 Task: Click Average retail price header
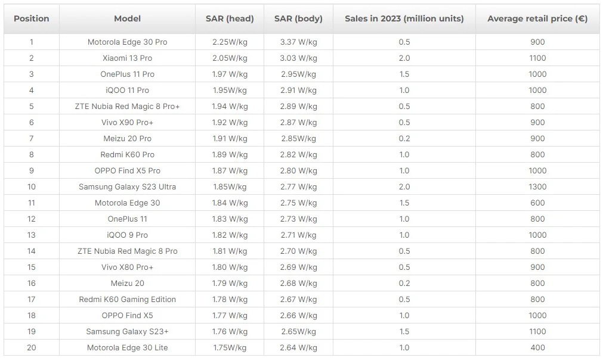pos(537,18)
